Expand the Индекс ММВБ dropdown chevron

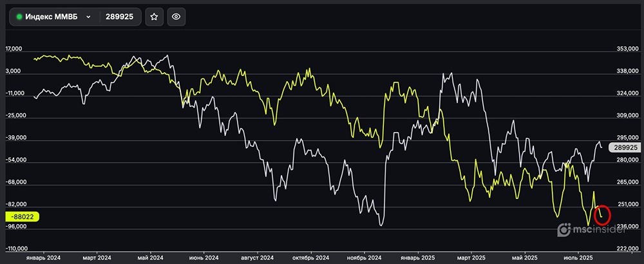pyautogui.click(x=88, y=17)
